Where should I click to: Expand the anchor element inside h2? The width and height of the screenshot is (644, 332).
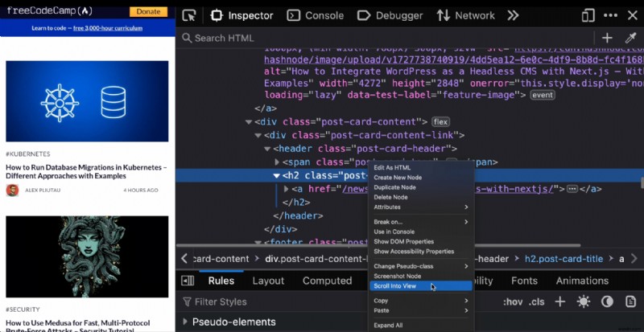tap(287, 189)
